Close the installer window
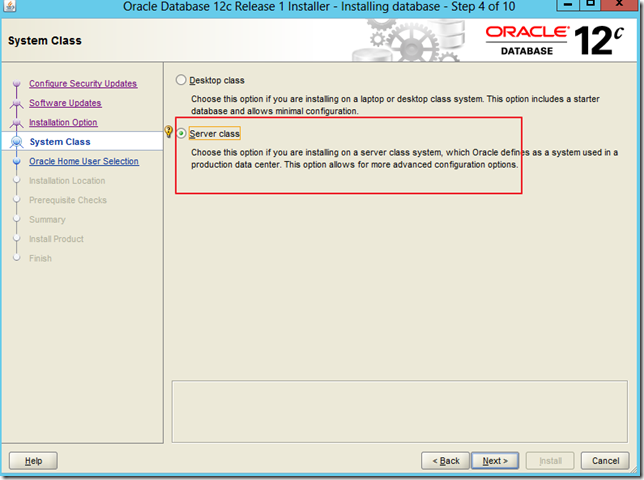The image size is (644, 480). pyautogui.click(x=619, y=4)
